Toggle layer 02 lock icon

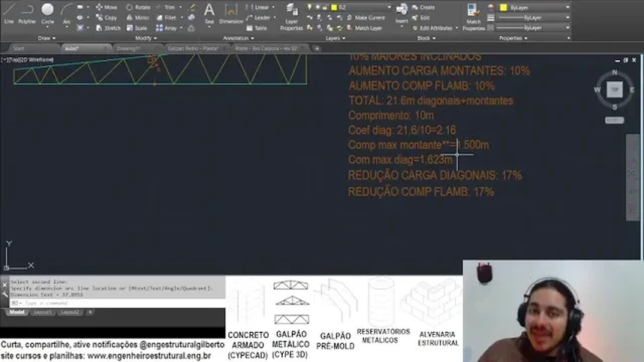[325, 7]
